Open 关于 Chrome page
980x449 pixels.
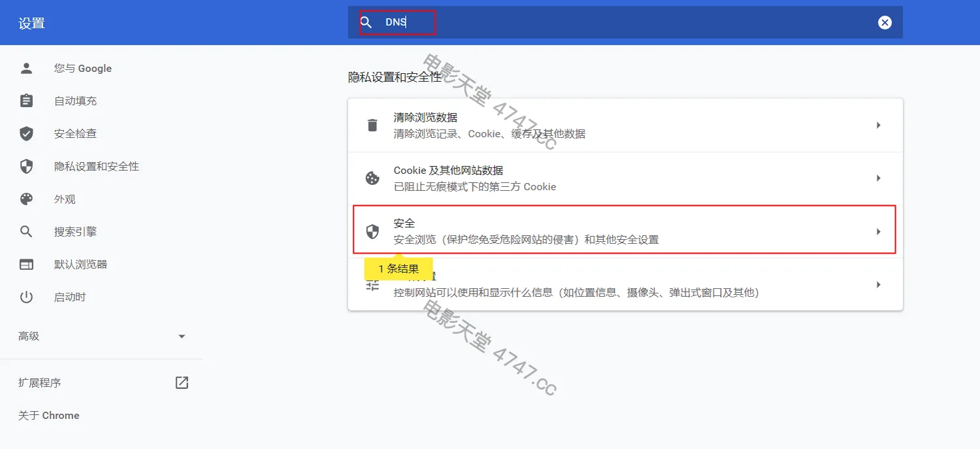point(49,416)
